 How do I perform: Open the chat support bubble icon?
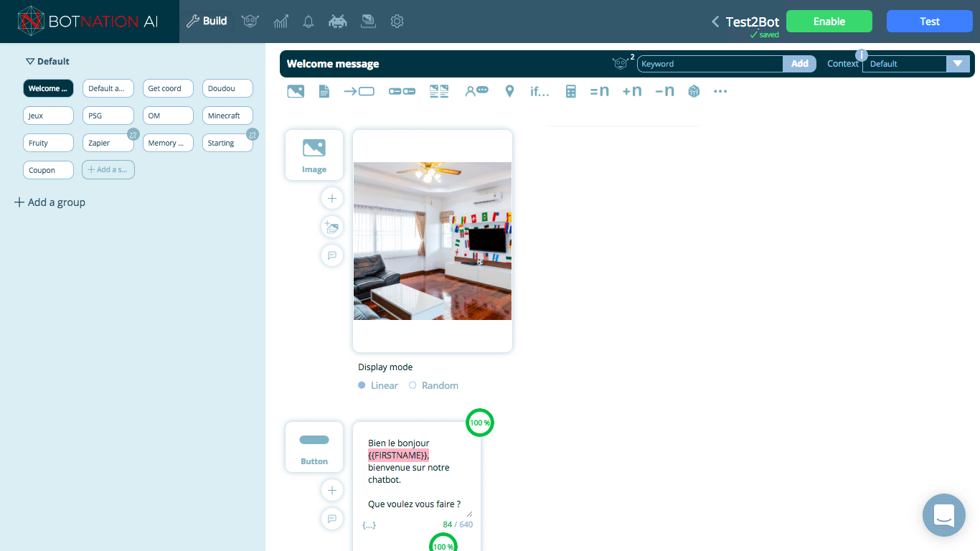(943, 514)
